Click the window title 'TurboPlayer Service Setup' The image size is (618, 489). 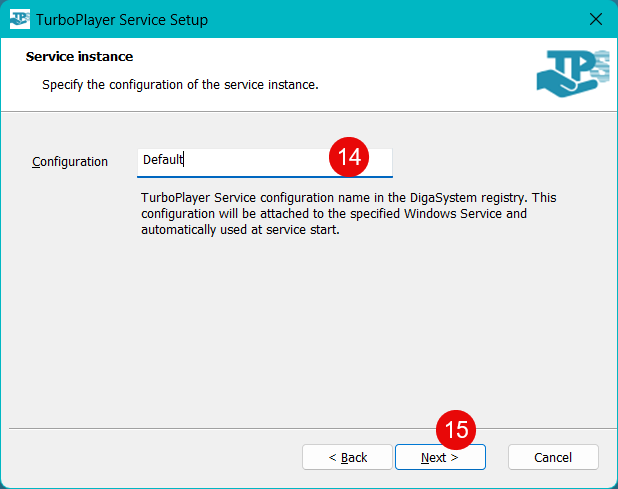123,19
